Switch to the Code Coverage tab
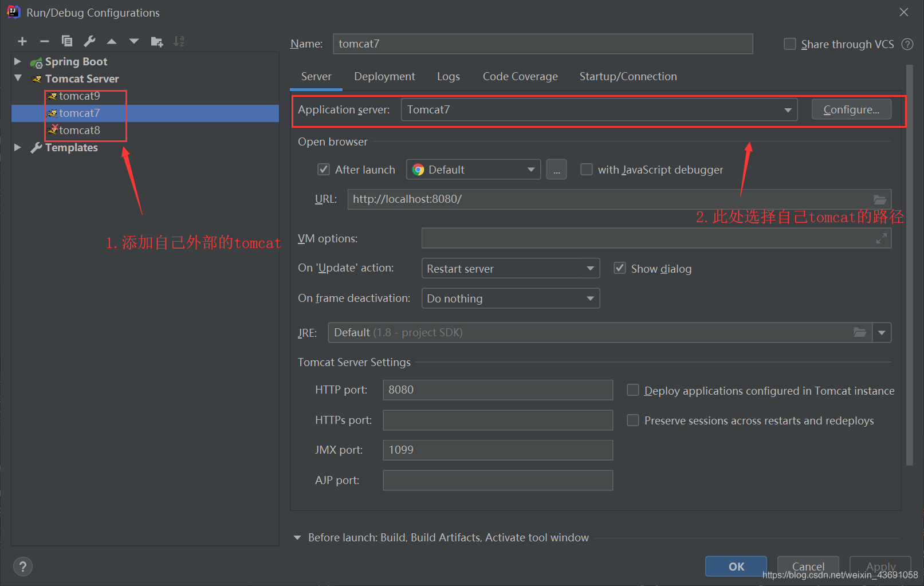 coord(520,77)
